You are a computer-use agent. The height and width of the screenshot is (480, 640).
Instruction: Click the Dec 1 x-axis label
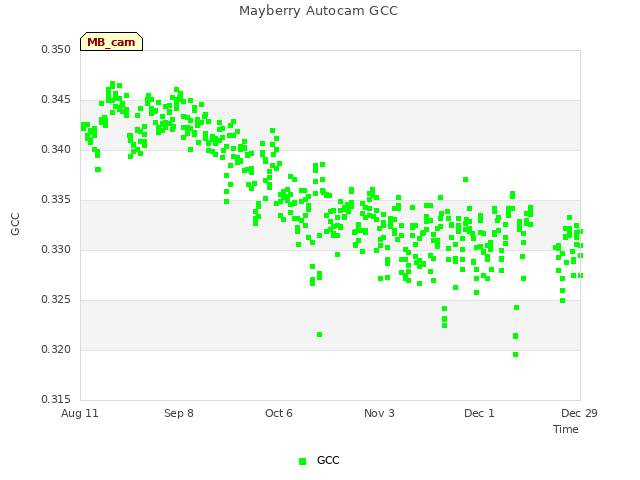tap(479, 413)
